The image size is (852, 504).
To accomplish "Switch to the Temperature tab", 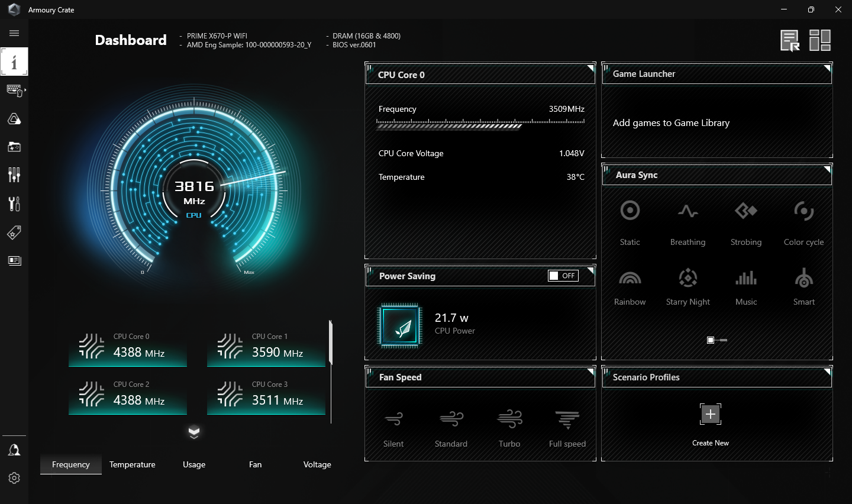I will pos(133,464).
